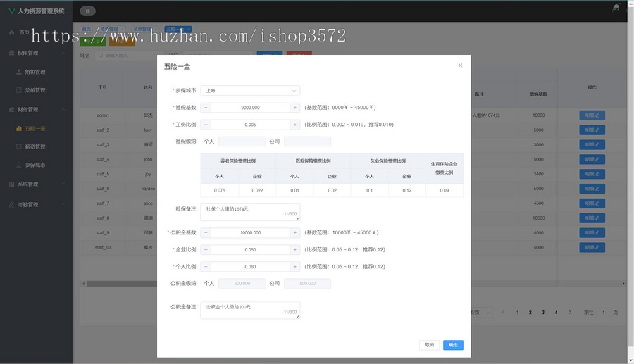The image size is (634, 364).
Task: Click the 公积金缴纳 公司 field 500.000
Action: point(307,284)
